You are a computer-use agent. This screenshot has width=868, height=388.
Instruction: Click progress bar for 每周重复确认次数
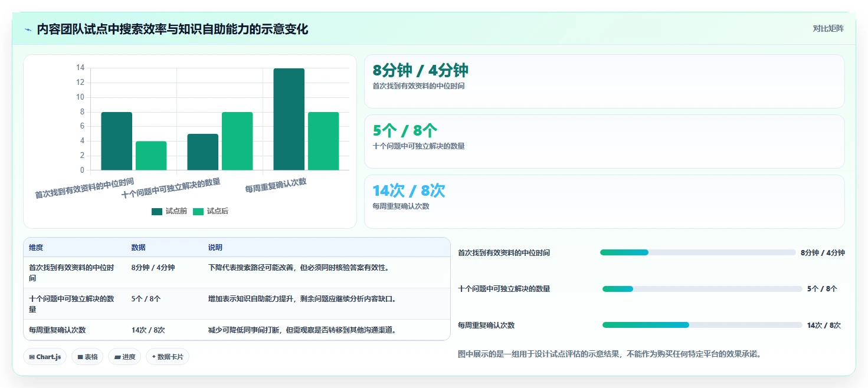[702, 325]
